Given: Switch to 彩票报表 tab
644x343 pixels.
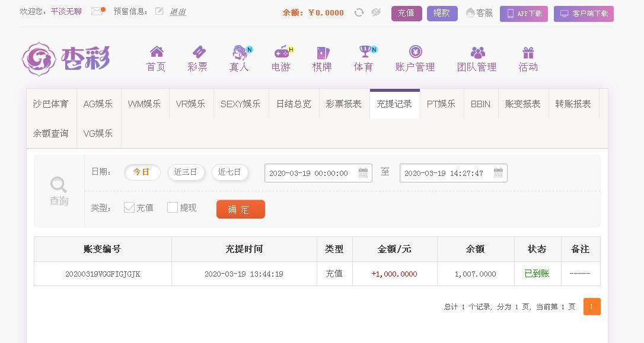Looking at the screenshot, I should coord(344,104).
